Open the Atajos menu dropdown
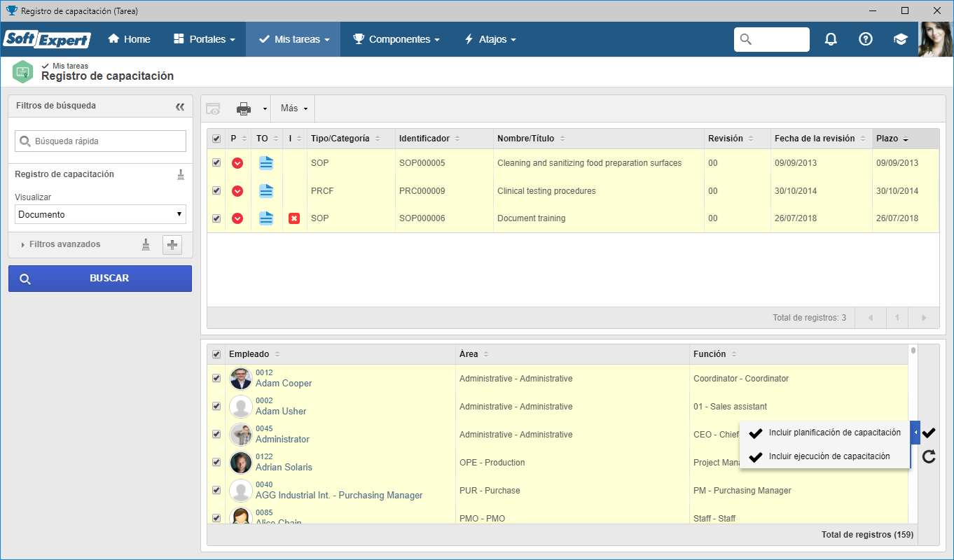This screenshot has width=954, height=560. coord(490,39)
